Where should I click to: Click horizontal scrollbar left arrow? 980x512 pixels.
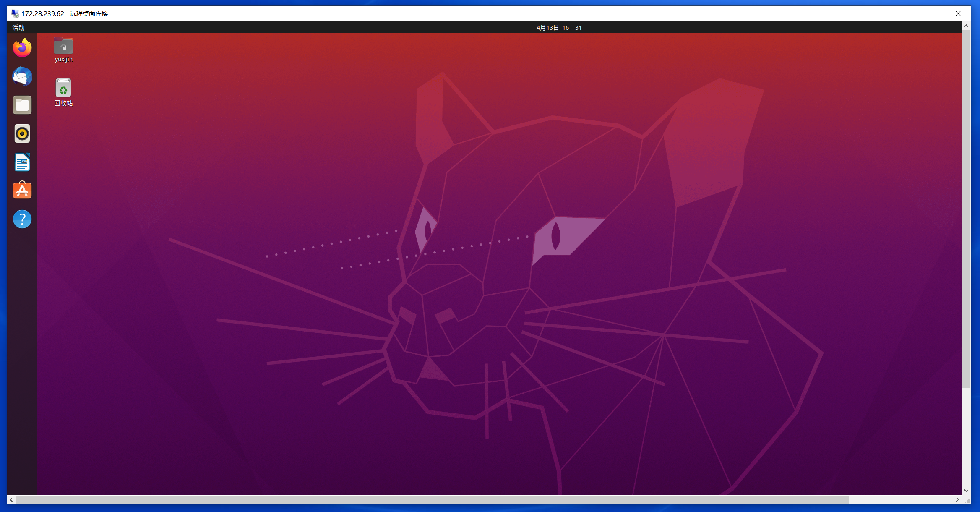[11, 499]
